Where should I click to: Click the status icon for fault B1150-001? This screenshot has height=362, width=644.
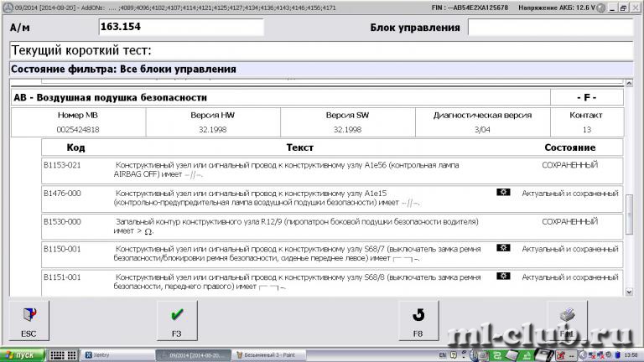click(503, 248)
